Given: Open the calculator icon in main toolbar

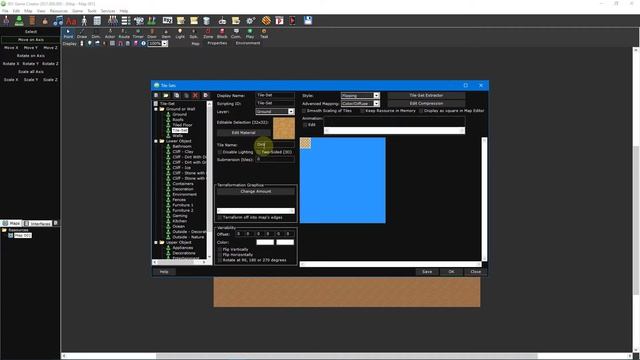Looking at the screenshot, I should tap(97, 20).
